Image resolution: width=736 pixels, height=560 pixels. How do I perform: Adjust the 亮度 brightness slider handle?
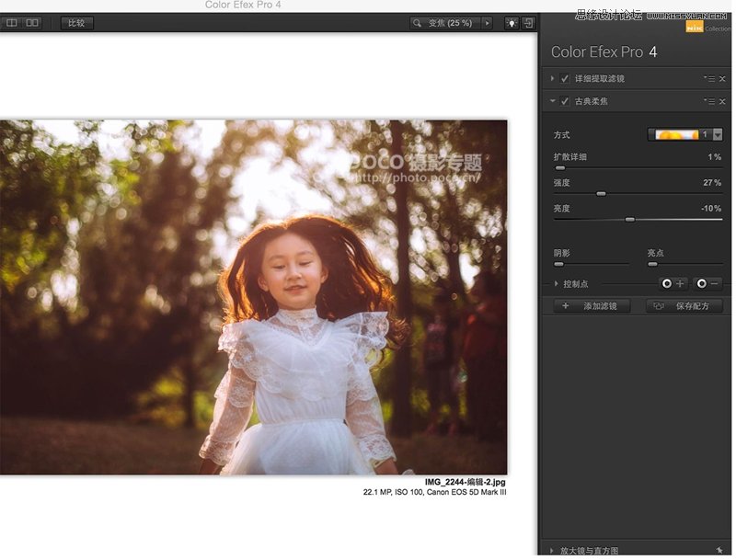click(x=630, y=220)
